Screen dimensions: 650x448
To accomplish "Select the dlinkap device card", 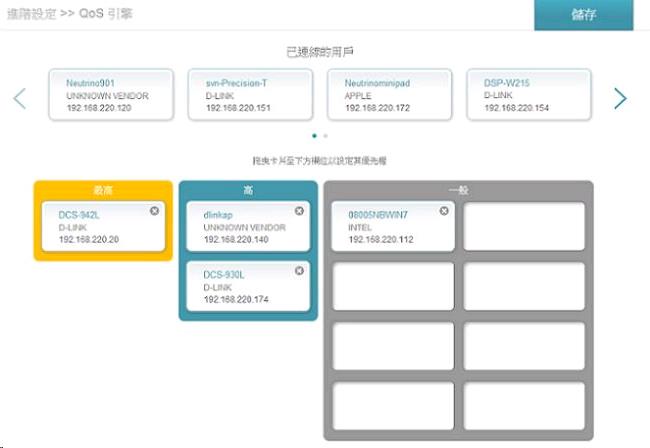I will pyautogui.click(x=248, y=226).
